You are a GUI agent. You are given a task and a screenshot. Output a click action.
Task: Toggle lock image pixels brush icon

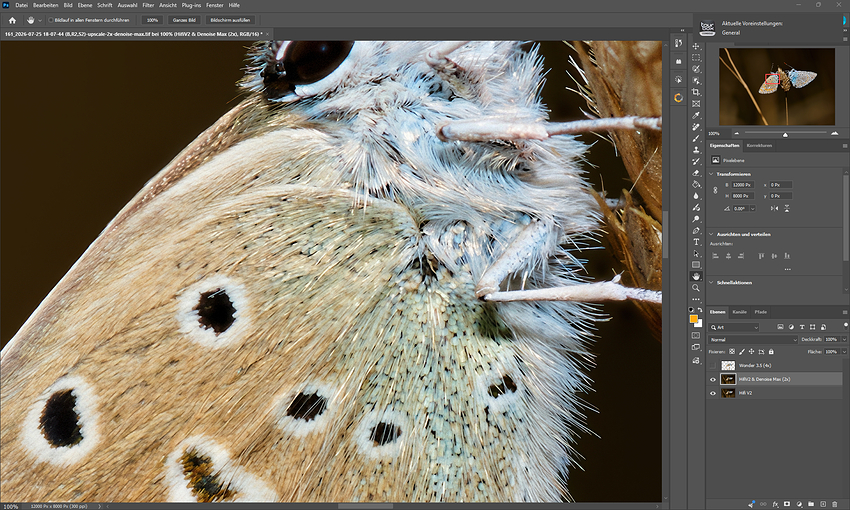[742, 352]
